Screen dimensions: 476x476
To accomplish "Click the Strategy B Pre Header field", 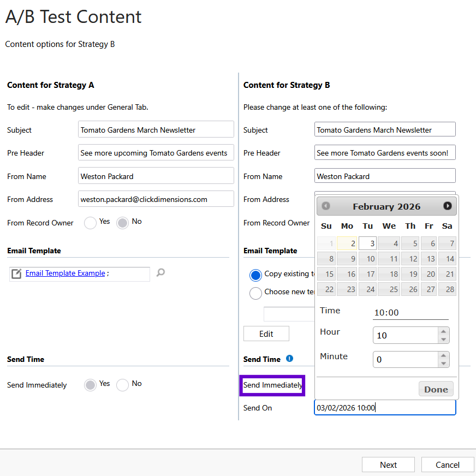I will click(385, 152).
